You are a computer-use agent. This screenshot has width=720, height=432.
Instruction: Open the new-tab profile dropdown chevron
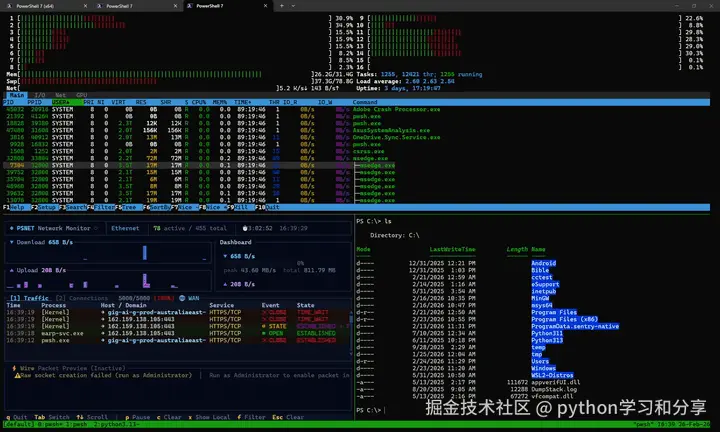[293, 6]
